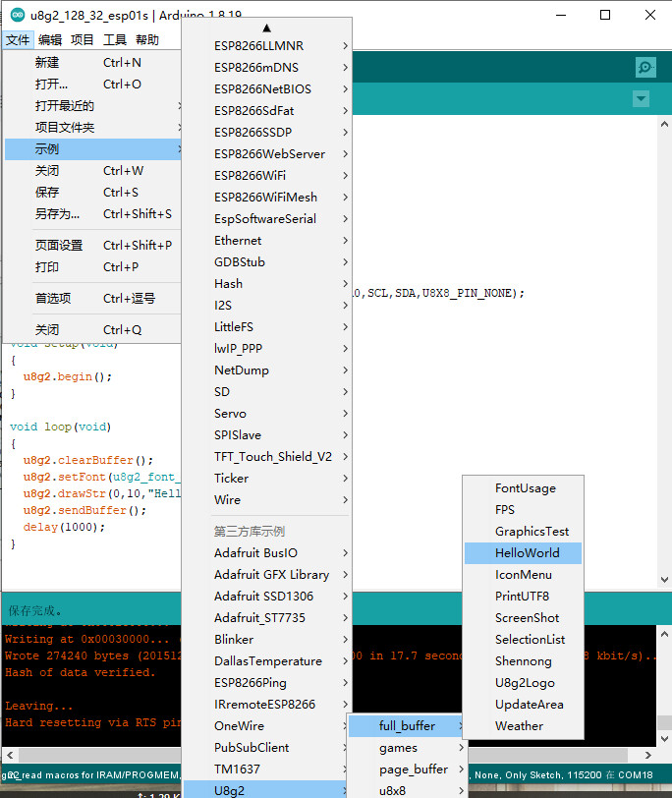Open the PrintUTF8 example

click(x=523, y=596)
